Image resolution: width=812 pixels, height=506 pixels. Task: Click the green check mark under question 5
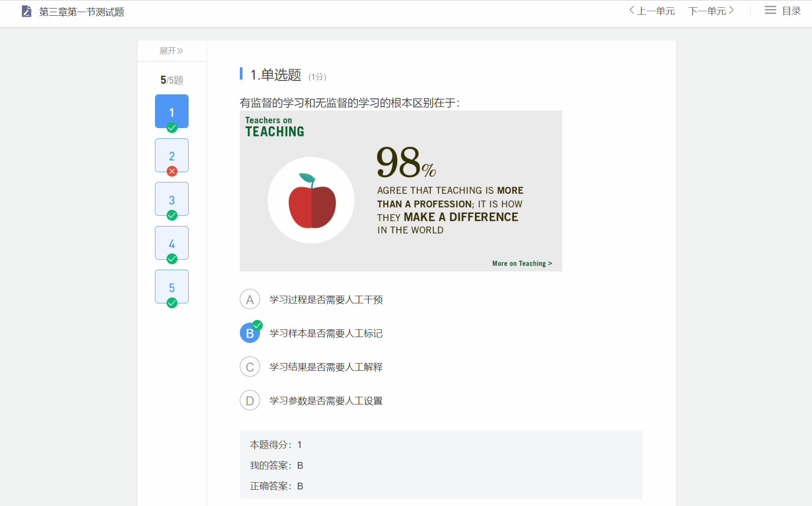tap(172, 303)
